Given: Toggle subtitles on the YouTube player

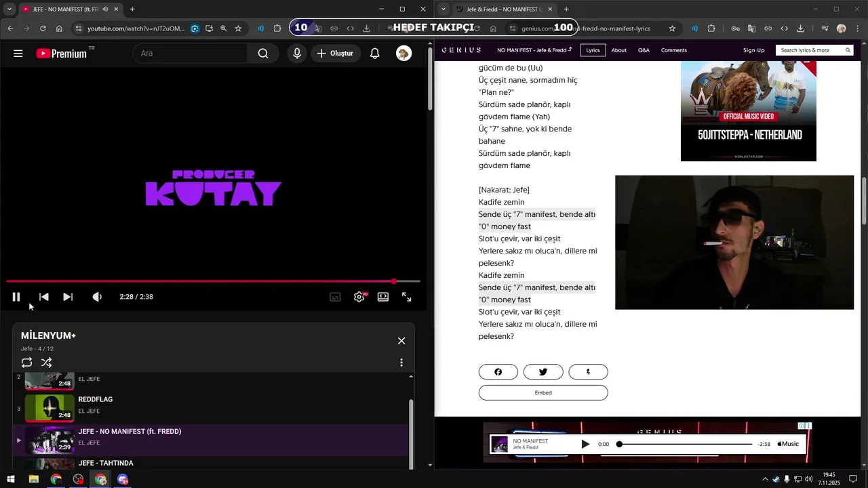Looking at the screenshot, I should point(335,297).
